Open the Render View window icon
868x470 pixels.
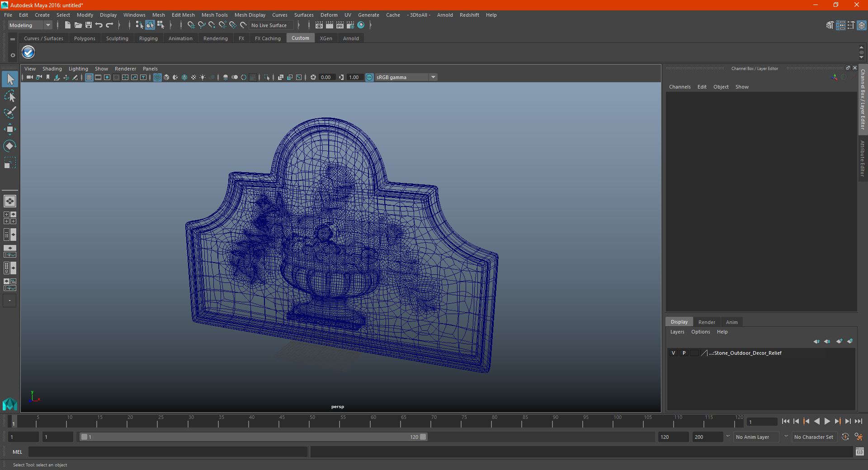[319, 25]
